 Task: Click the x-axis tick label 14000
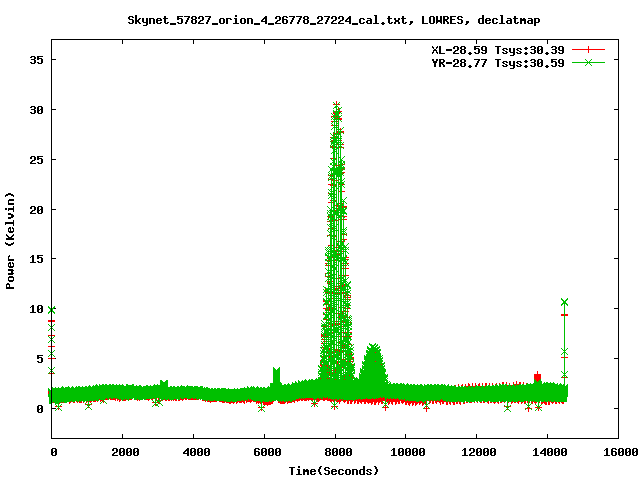pos(550,452)
